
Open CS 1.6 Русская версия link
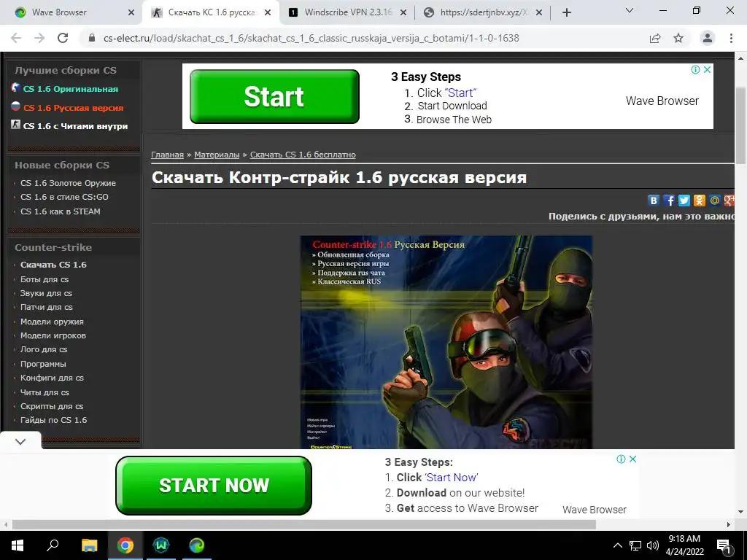pos(74,108)
